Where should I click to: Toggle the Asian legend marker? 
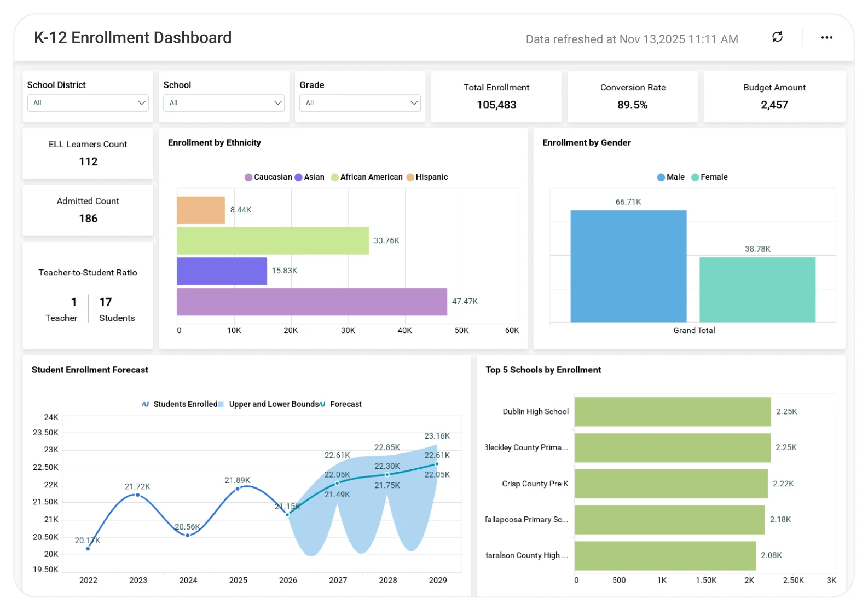(298, 177)
